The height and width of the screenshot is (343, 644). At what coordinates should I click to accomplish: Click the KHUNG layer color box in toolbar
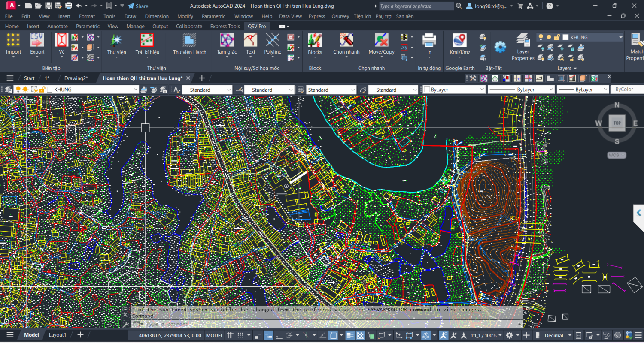(50, 90)
